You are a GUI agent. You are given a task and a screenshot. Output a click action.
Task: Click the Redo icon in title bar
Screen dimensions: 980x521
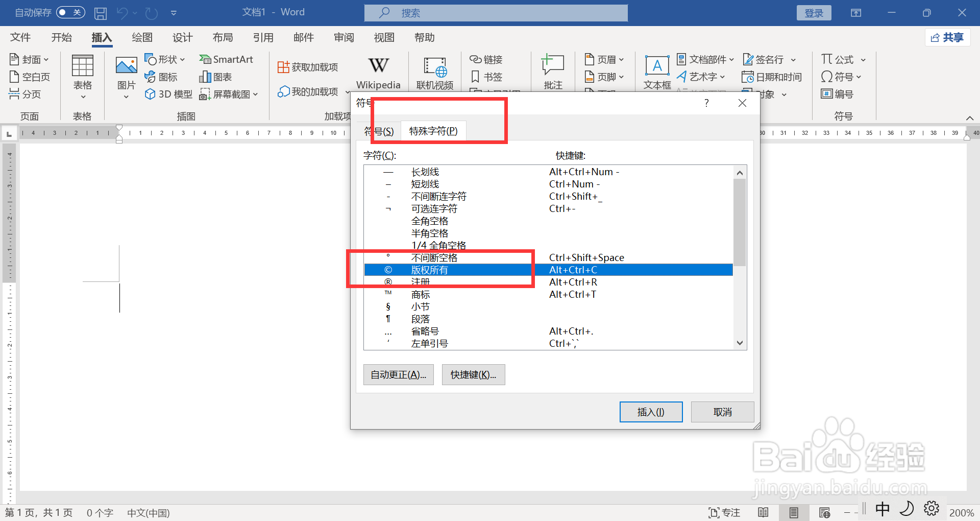coord(152,13)
